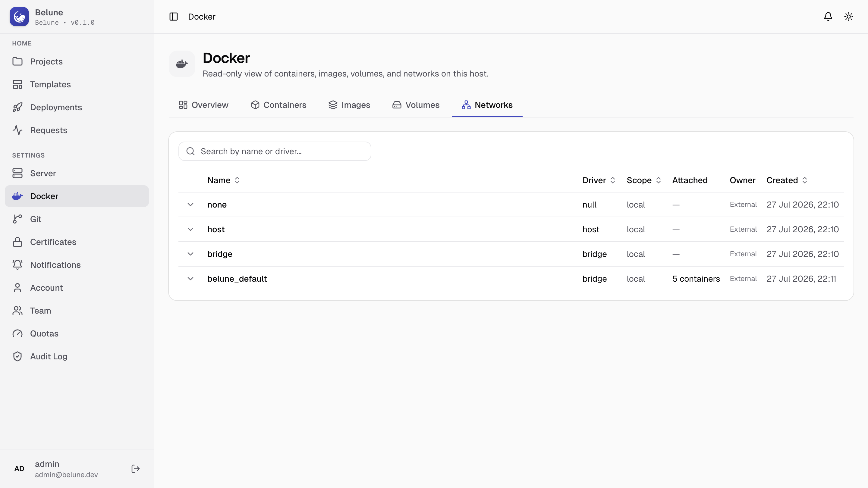Click the belune_default network name
This screenshot has height=488, width=868.
(x=237, y=279)
